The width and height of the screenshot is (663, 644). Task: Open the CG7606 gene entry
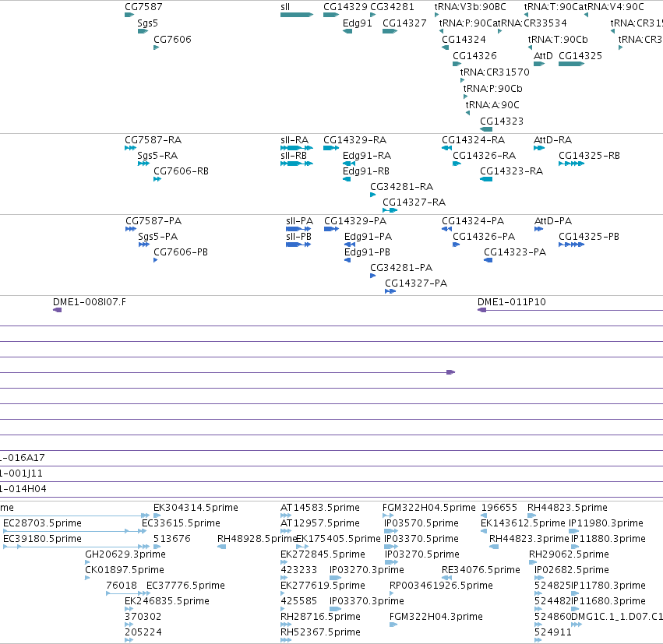pos(172,39)
